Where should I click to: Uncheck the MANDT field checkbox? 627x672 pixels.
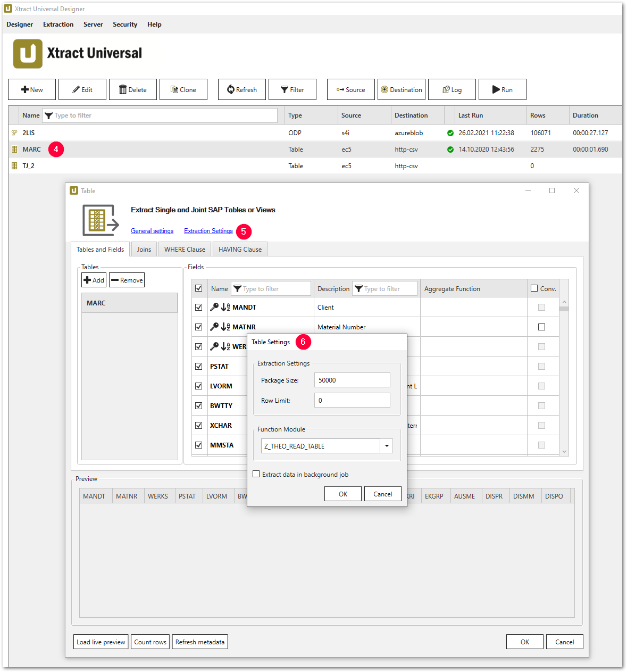[198, 308]
